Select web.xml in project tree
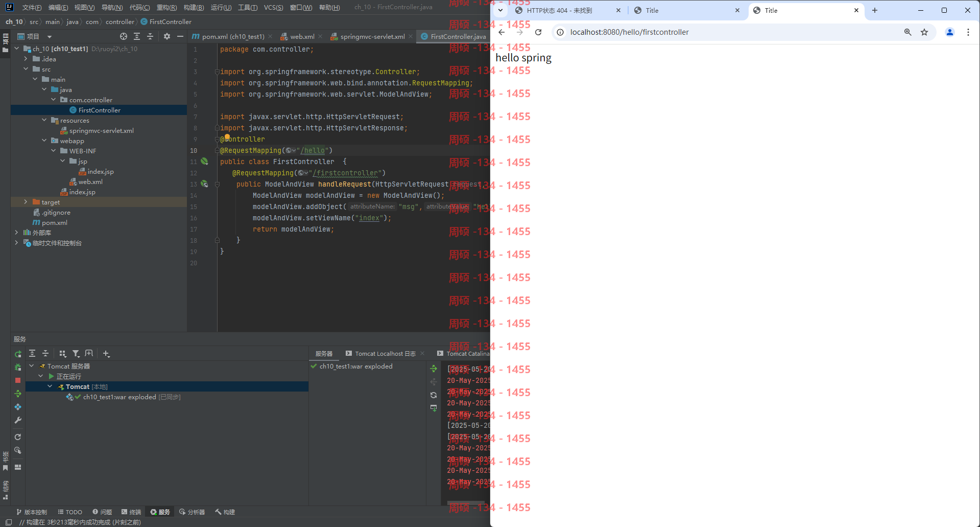Image resolution: width=980 pixels, height=527 pixels. pyautogui.click(x=90, y=181)
